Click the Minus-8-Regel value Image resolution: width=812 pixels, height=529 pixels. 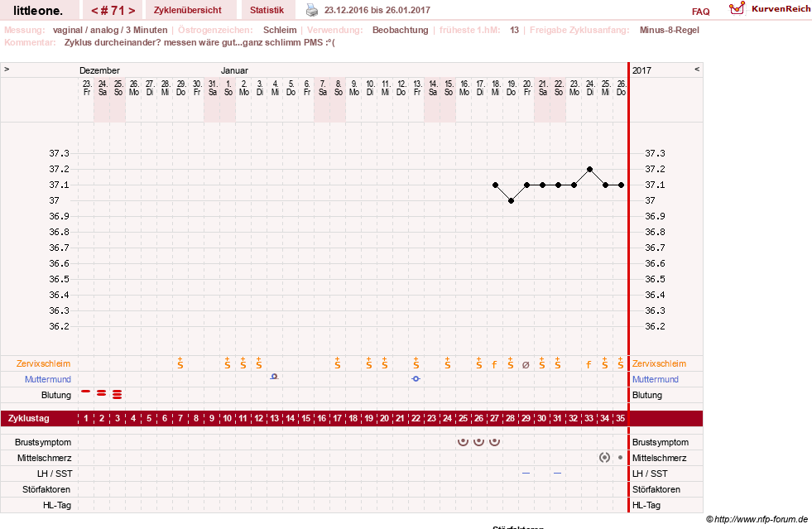pos(669,30)
